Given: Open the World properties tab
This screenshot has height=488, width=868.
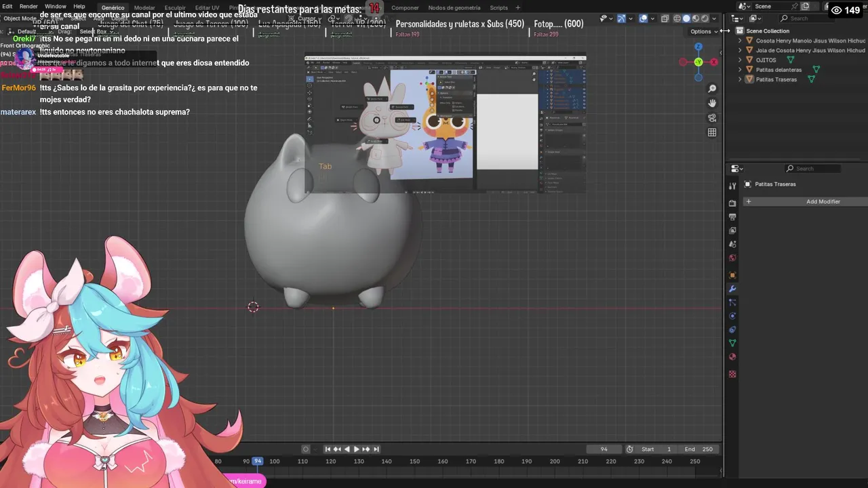Looking at the screenshot, I should pyautogui.click(x=732, y=258).
